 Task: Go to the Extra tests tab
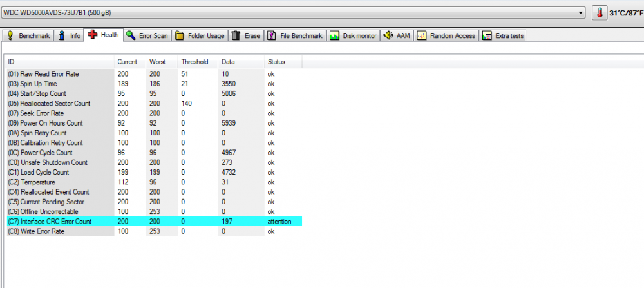pos(509,35)
